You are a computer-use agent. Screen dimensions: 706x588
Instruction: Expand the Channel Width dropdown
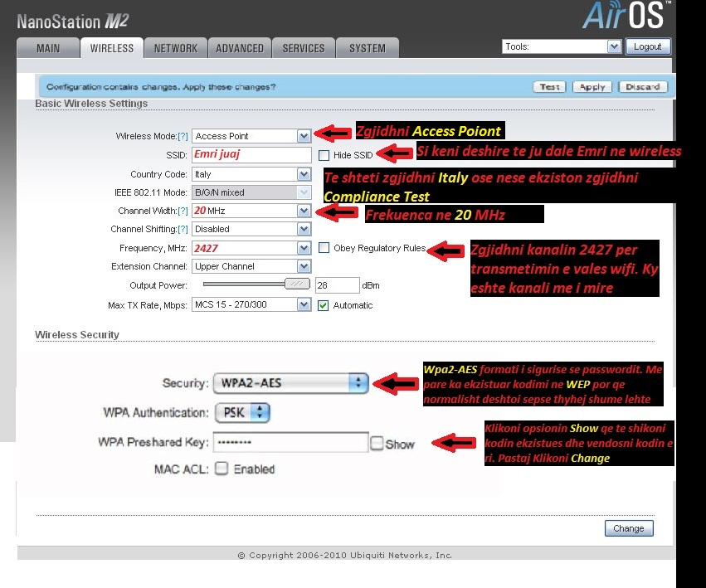coord(251,211)
